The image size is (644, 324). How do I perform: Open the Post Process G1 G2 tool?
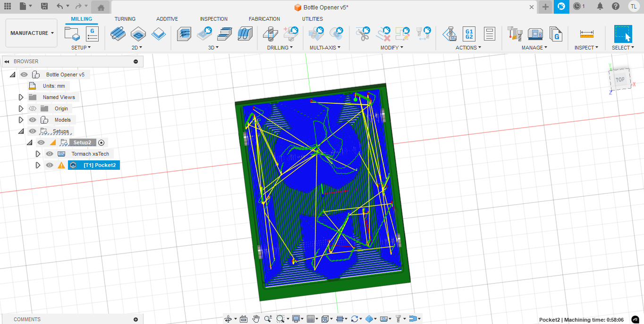469,34
